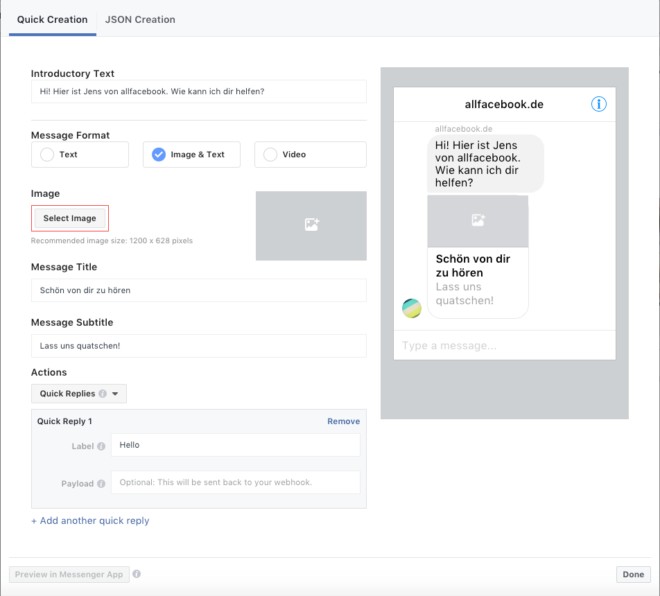Click the Quick Reply 1 heading
660x596 pixels.
click(x=64, y=421)
